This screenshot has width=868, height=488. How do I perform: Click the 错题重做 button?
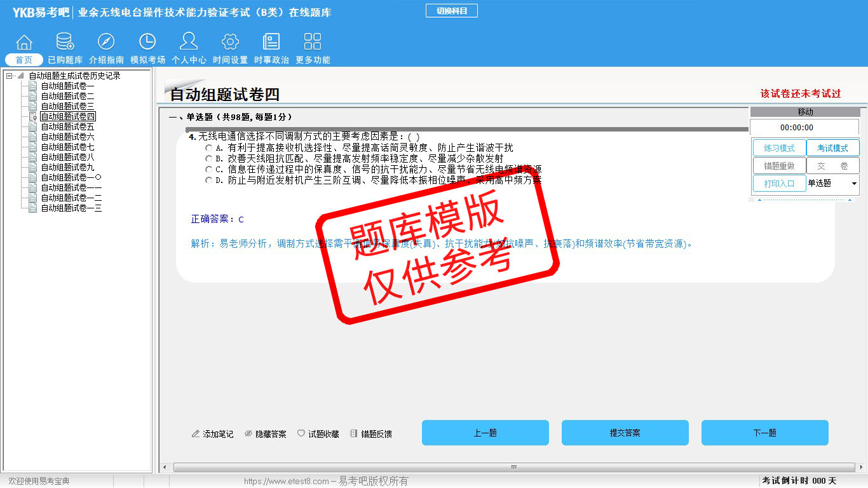(779, 166)
